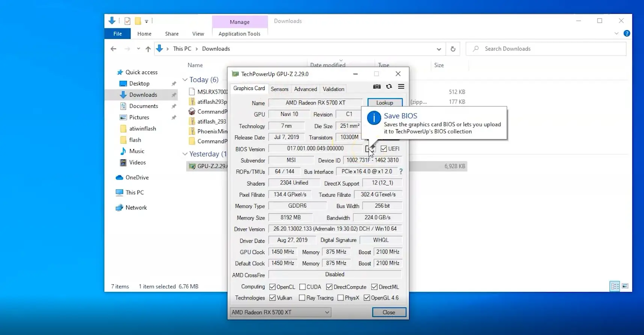
Task: Click the Bus Interface question mark icon
Action: point(401,172)
